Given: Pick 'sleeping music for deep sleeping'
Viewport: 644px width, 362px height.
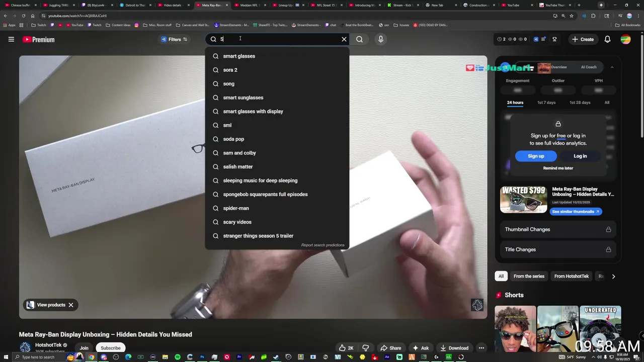Looking at the screenshot, I should [x=277, y=180].
